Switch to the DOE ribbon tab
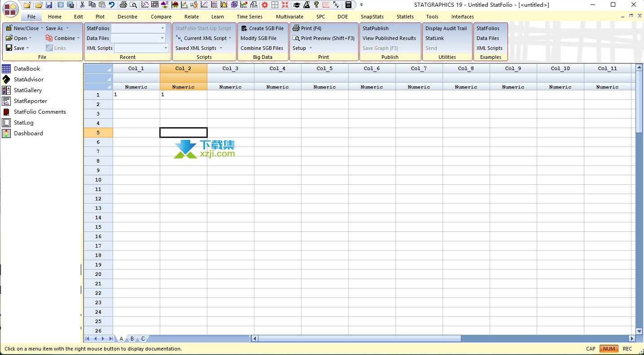644x355 pixels. click(x=342, y=17)
